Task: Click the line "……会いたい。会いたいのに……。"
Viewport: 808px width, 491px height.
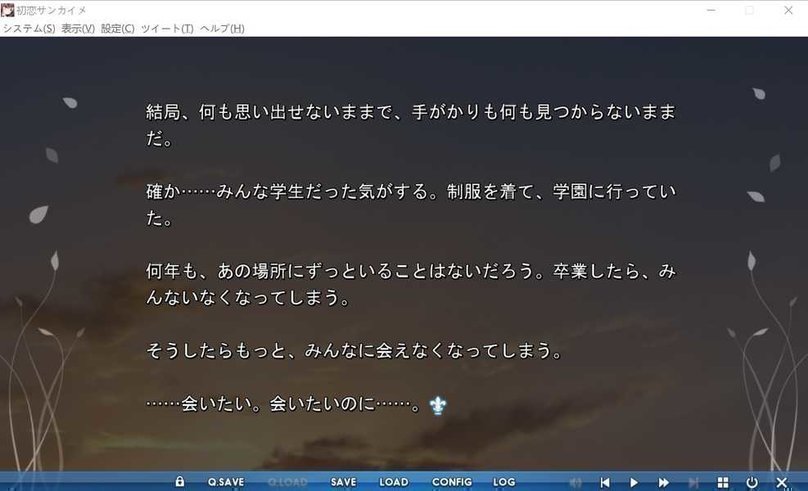Action: pyautogui.click(x=283, y=404)
